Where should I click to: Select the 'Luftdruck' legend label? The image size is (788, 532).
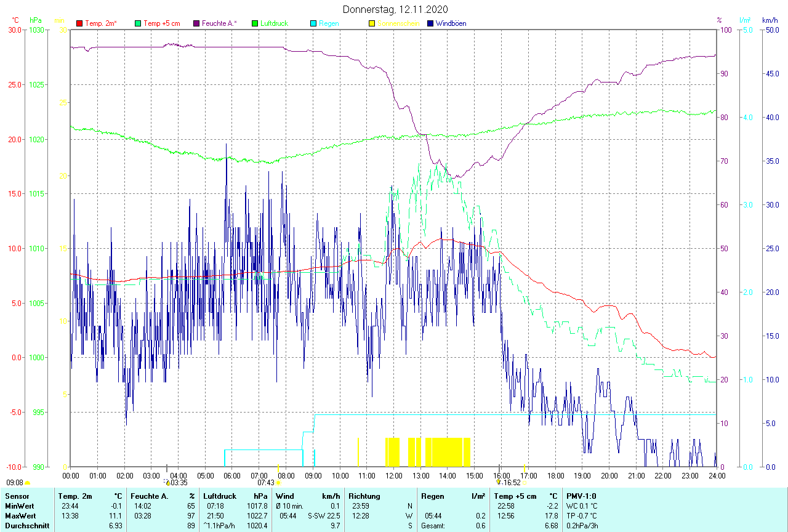tap(275, 23)
